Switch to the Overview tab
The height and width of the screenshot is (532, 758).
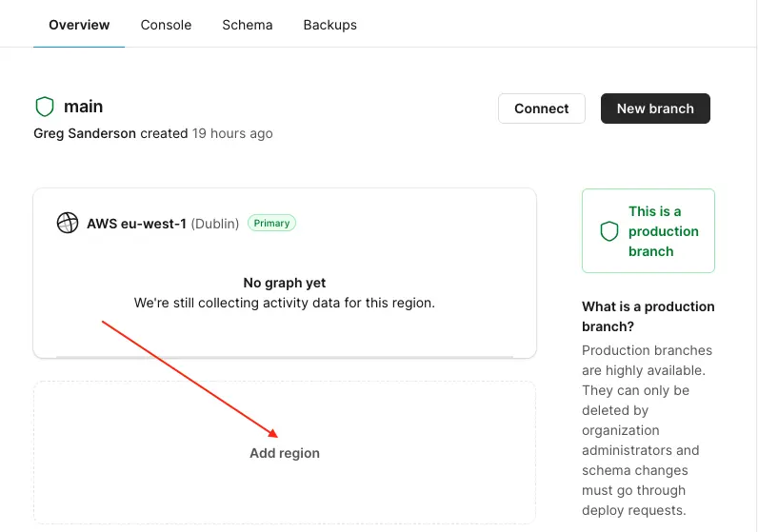(x=79, y=25)
